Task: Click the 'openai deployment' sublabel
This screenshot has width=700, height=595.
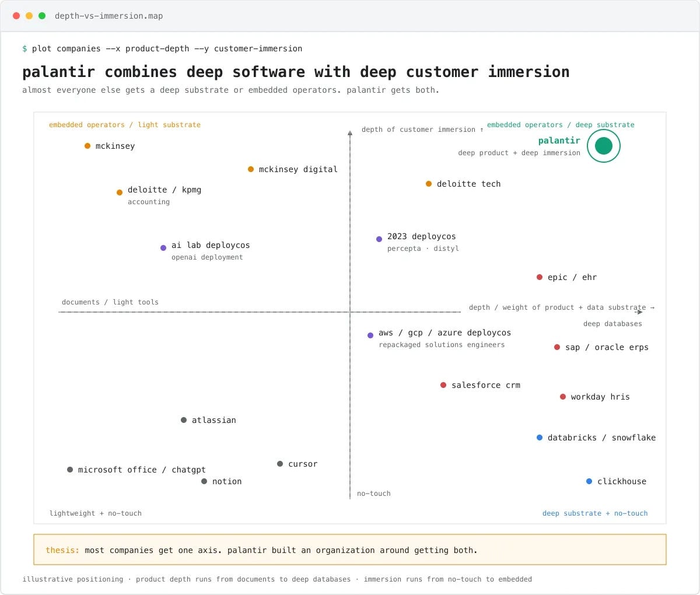Action: coord(207,257)
